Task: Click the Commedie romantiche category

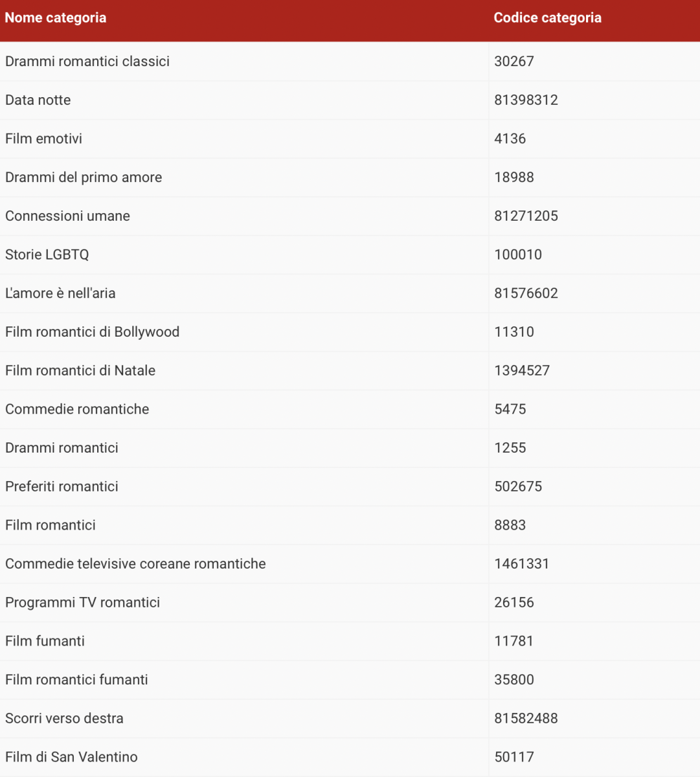Action: point(77,409)
